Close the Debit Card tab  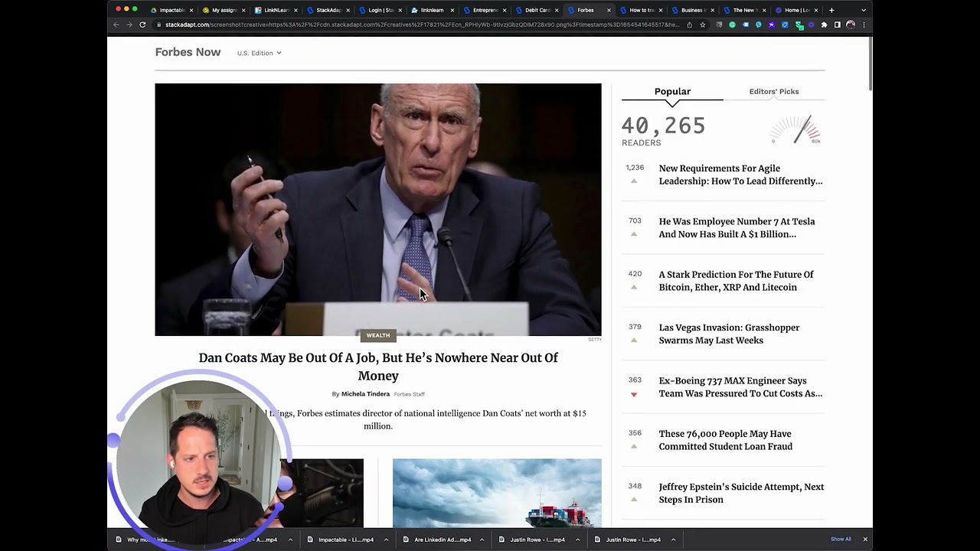557,10
